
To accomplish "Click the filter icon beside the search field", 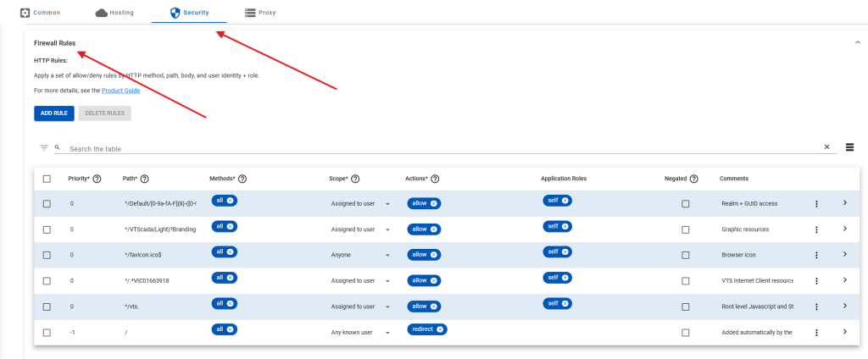I will (x=44, y=147).
